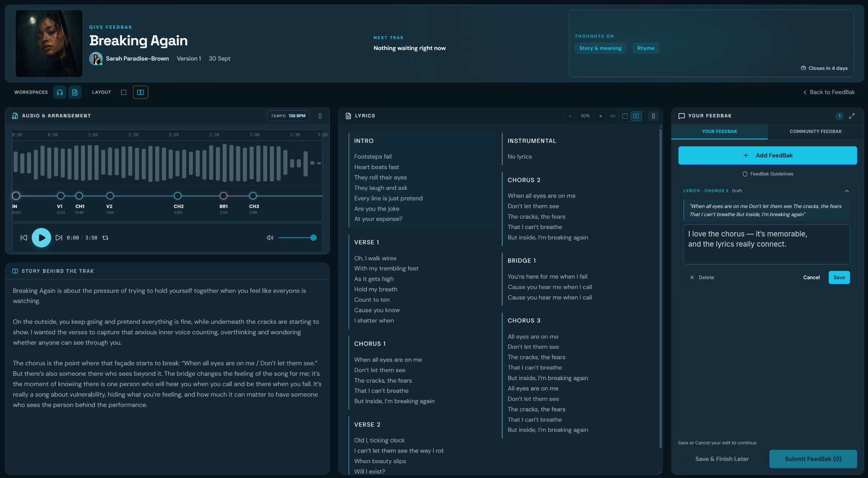This screenshot has height=478, width=868.
Task: Toggle the lyrics link sync icon
Action: 612,116
